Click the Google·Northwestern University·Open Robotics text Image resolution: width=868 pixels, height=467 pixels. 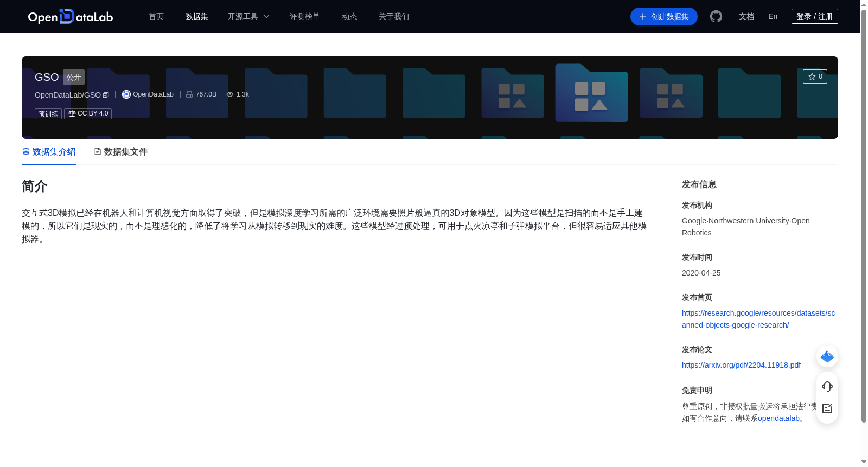(746, 227)
